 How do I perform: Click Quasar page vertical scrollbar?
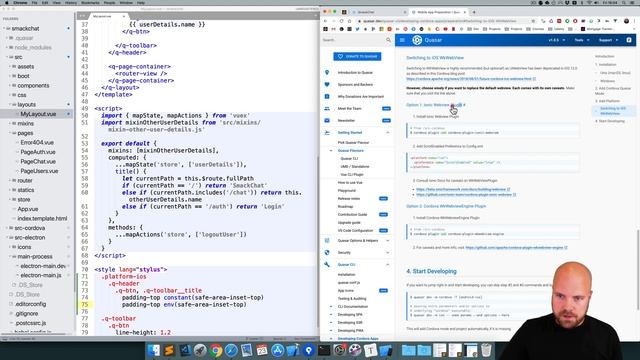click(638, 269)
